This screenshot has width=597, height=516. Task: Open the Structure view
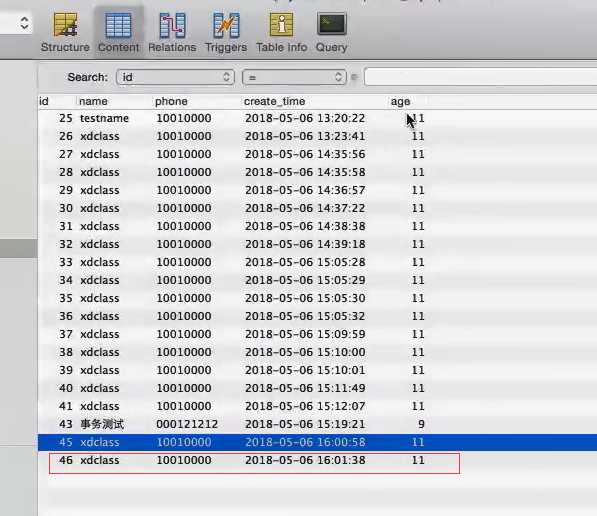coord(65,32)
